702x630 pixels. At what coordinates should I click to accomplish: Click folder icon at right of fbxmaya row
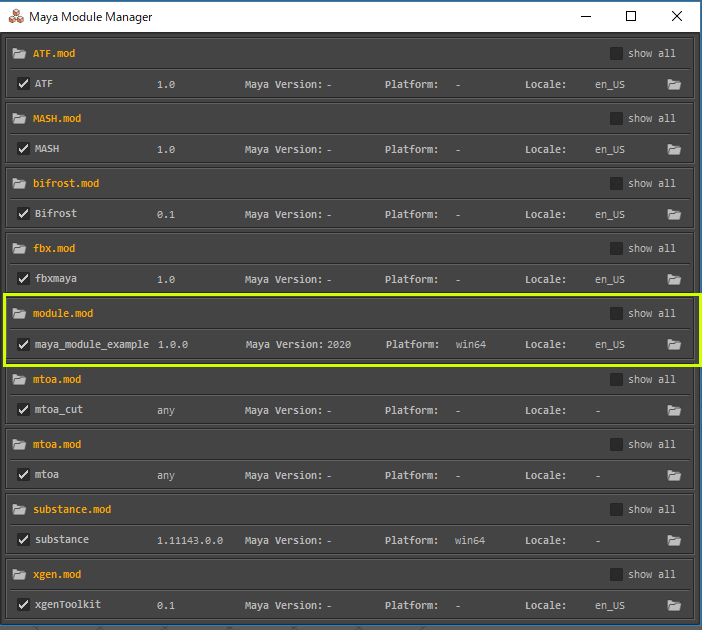point(674,280)
